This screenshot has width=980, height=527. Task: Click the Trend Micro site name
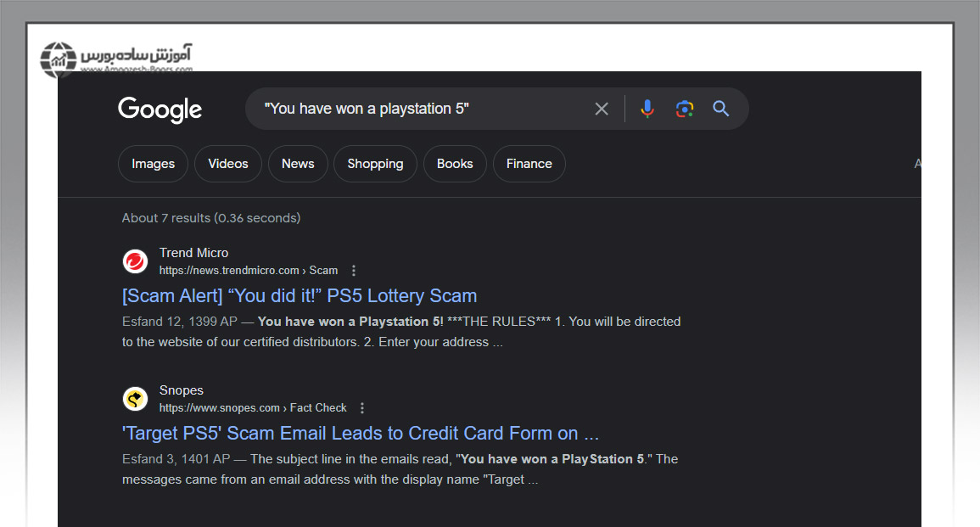(x=193, y=253)
